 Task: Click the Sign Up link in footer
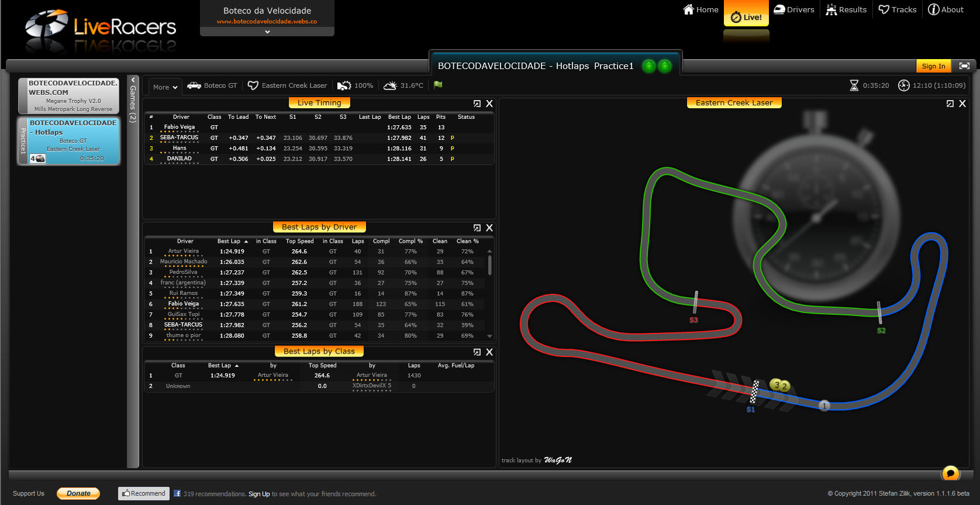click(x=259, y=494)
